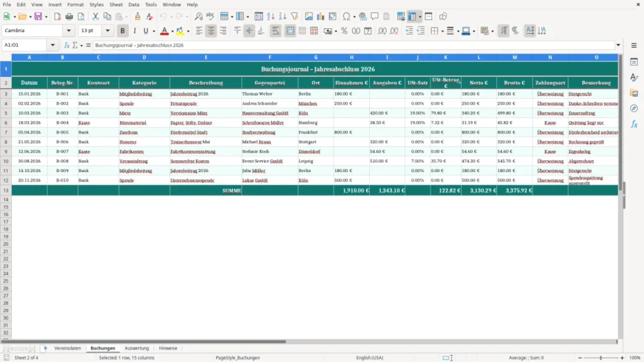Insert comment icon
Image resolution: width=644 pixels, height=362 pixels.
375,16
